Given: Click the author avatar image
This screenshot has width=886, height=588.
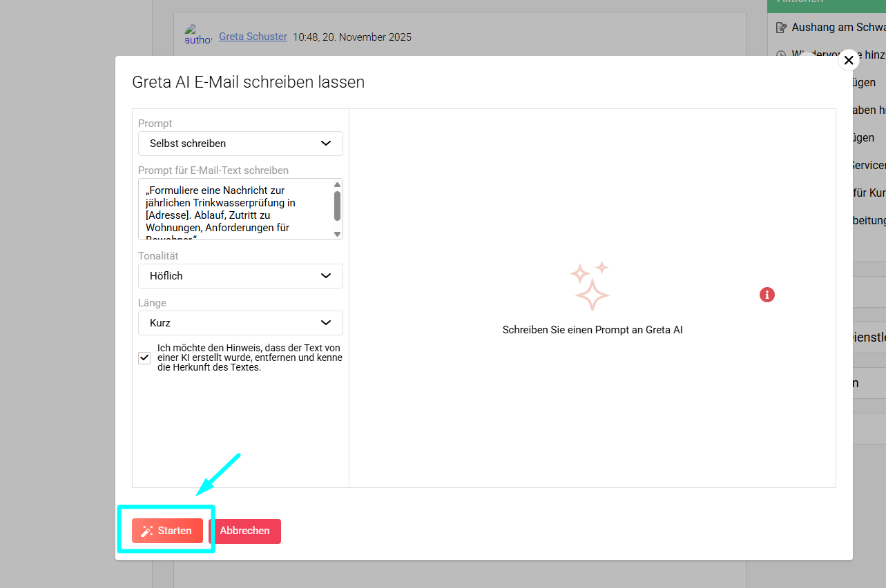Looking at the screenshot, I should click(198, 35).
